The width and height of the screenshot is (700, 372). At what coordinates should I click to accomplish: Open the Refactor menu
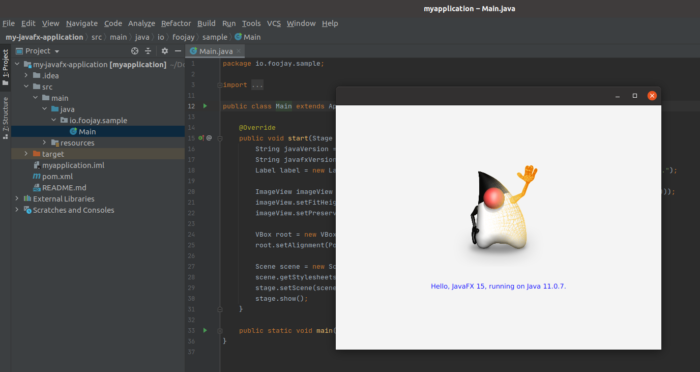[x=176, y=23]
